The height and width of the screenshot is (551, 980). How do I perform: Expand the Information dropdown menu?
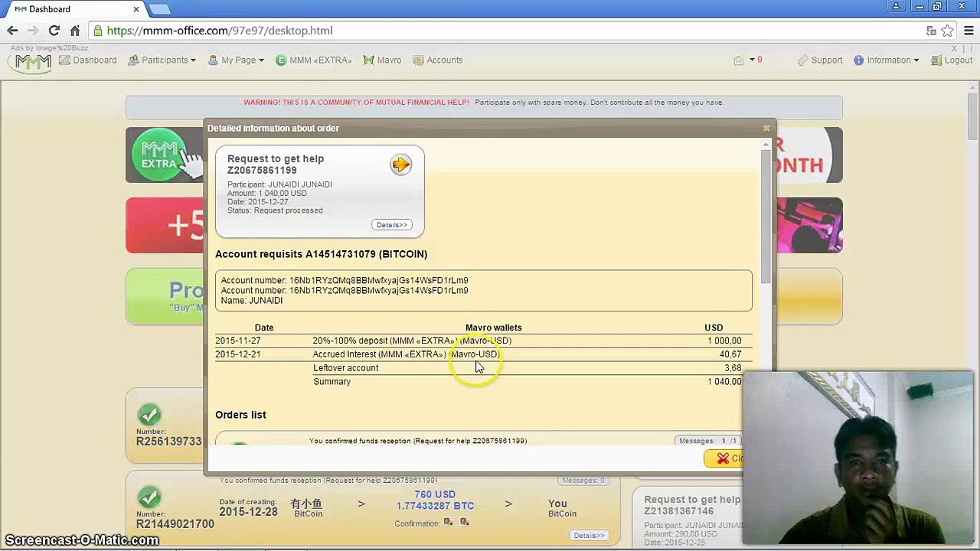click(886, 60)
